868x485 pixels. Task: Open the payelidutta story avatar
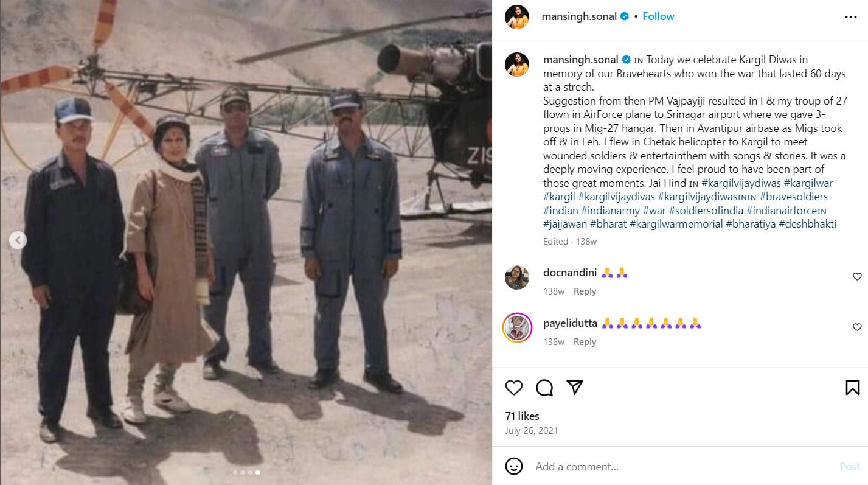517,328
